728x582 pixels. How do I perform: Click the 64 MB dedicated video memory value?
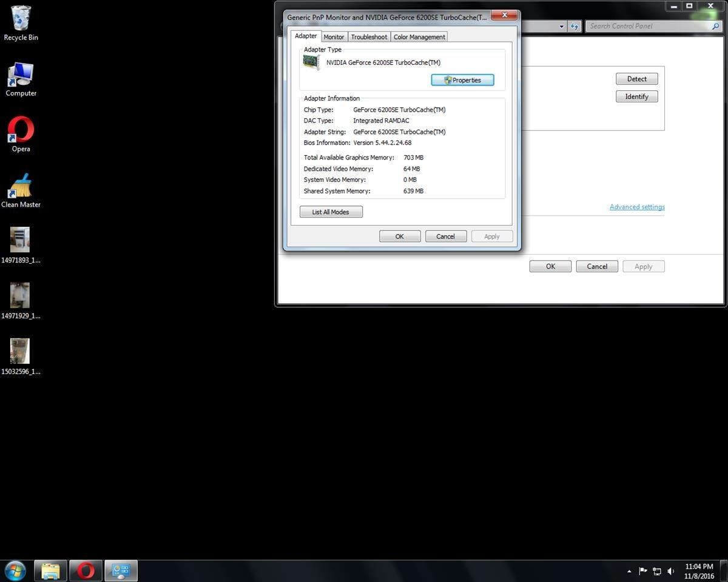tap(411, 169)
